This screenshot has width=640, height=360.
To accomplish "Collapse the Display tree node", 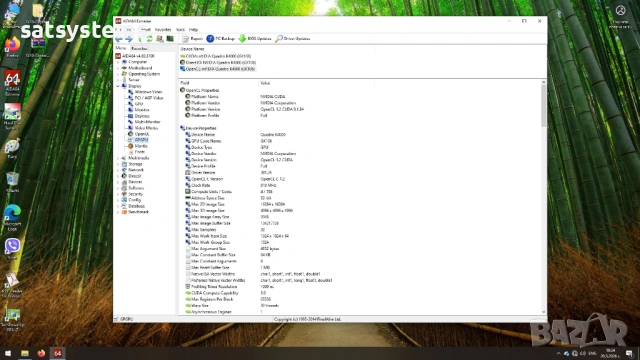I will tap(118, 86).
